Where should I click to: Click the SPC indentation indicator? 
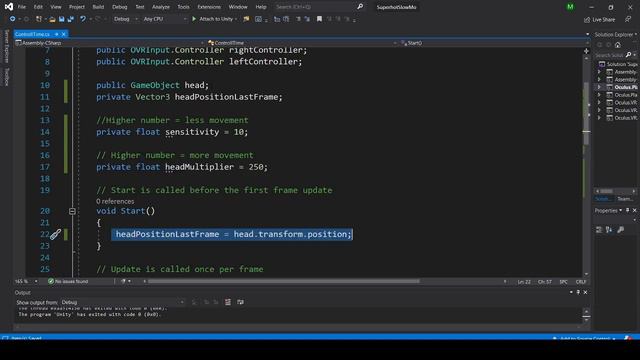564,282
